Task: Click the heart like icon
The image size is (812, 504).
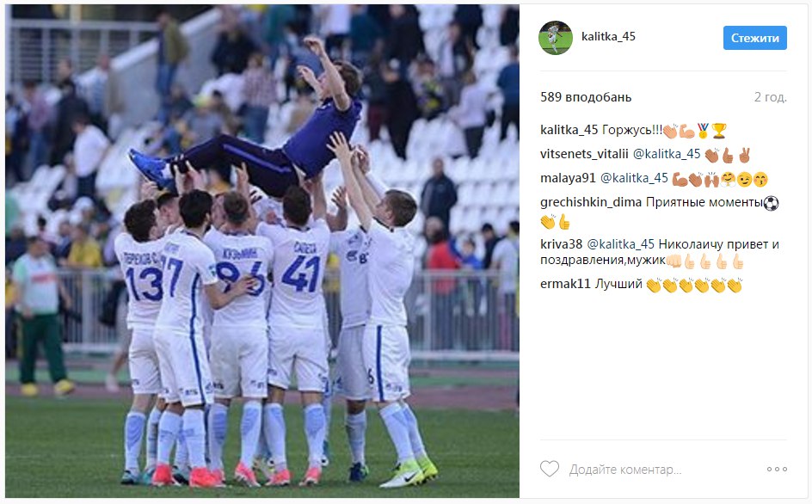Action: coord(550,469)
